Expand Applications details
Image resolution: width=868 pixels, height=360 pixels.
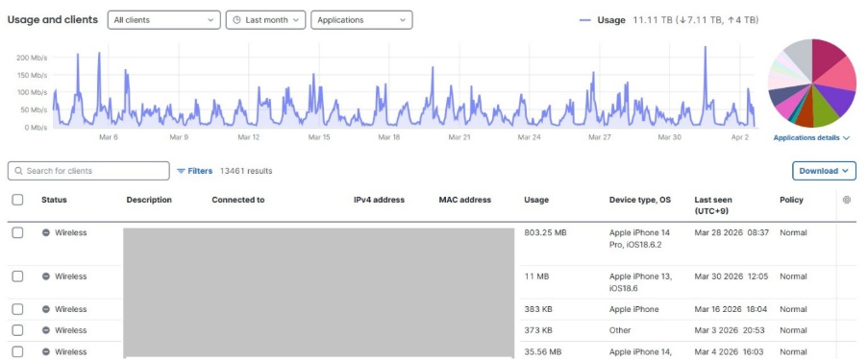(811, 137)
